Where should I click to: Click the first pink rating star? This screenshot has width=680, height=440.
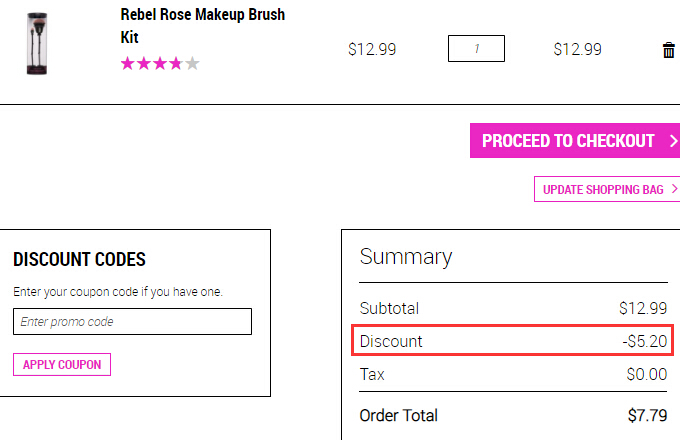[128, 64]
